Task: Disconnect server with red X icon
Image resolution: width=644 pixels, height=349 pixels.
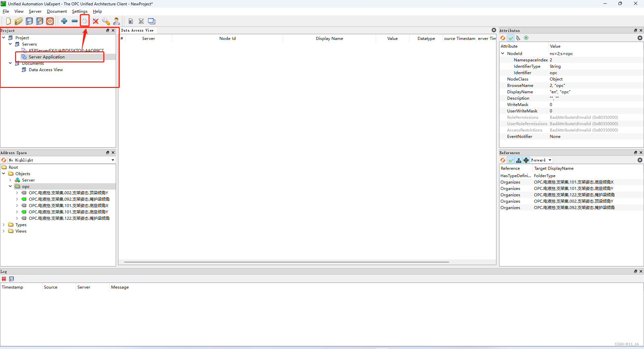Action: (96, 21)
